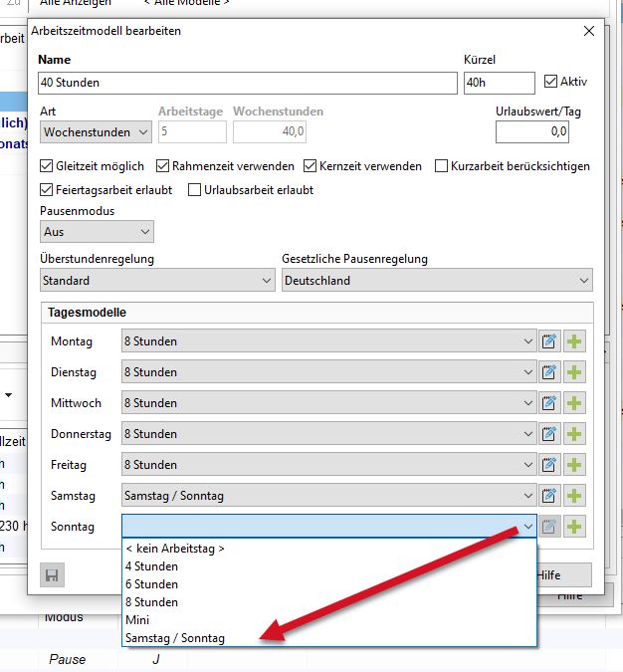Screen dimensions: 623x672
Task: Toggle the Gleitzeit möglich checkbox
Action: point(47,166)
